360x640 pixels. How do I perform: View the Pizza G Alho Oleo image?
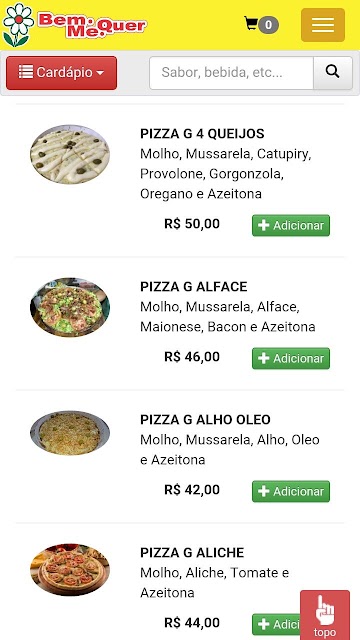[x=70, y=433]
